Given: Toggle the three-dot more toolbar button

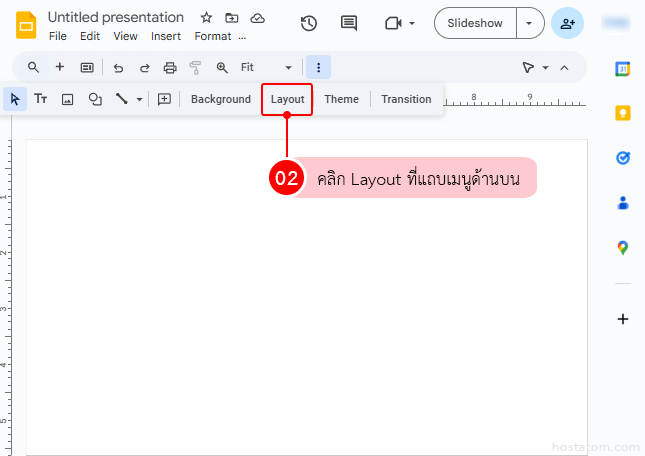Looking at the screenshot, I should pyautogui.click(x=318, y=67).
